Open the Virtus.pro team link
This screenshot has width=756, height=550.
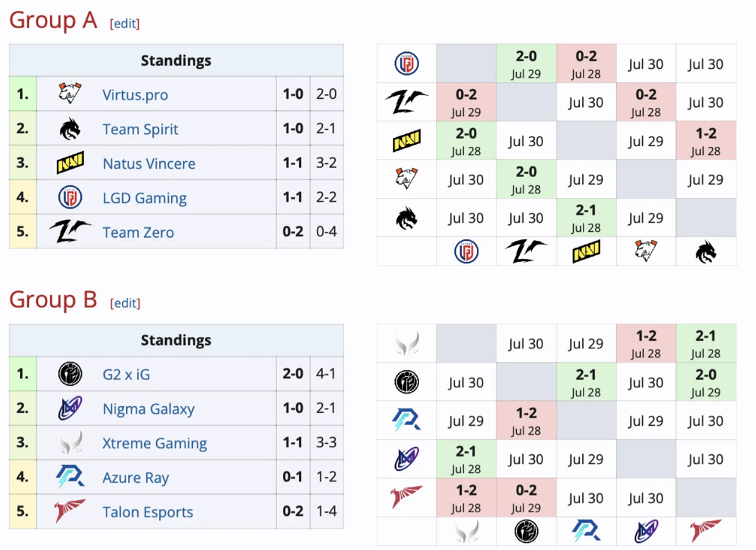pyautogui.click(x=135, y=95)
